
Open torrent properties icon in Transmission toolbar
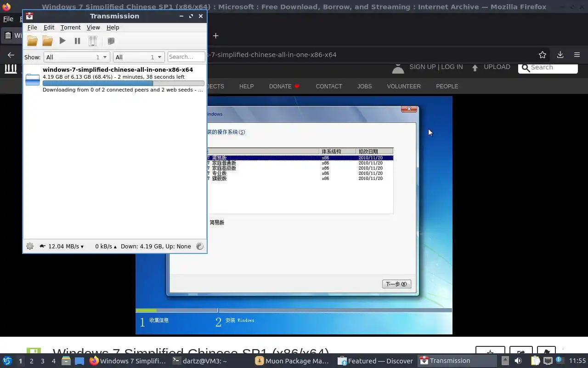pos(111,41)
